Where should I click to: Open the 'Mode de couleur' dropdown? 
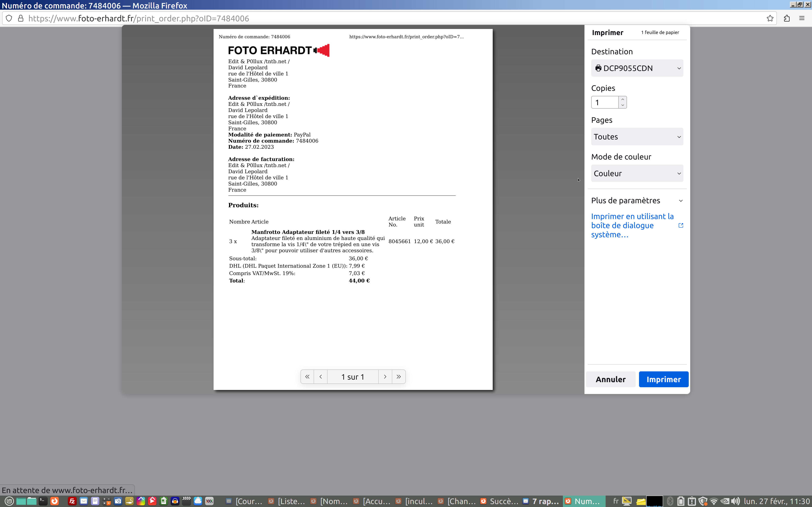(637, 173)
